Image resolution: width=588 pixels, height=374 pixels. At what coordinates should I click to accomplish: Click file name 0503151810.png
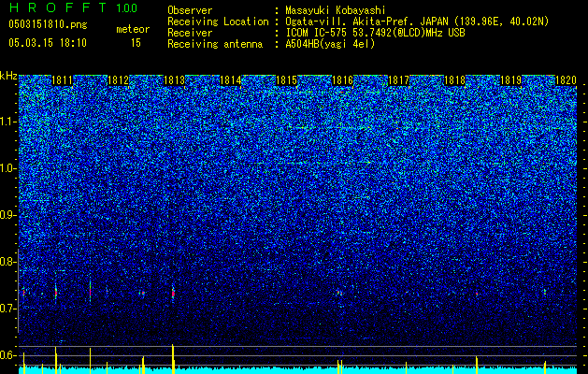click(48, 25)
